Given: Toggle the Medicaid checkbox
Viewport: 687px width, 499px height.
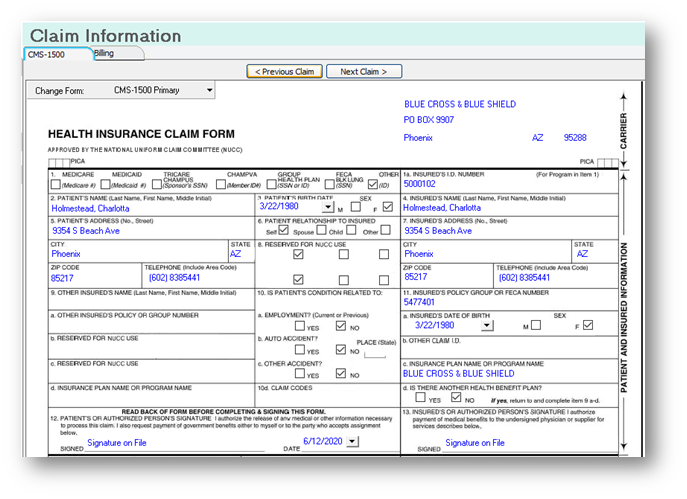Looking at the screenshot, I should point(105,184).
